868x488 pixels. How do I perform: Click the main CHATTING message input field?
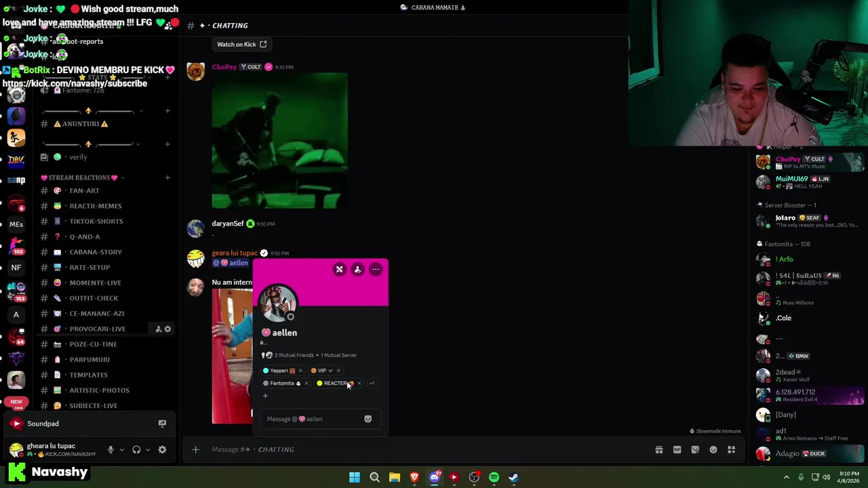pyautogui.click(x=427, y=449)
